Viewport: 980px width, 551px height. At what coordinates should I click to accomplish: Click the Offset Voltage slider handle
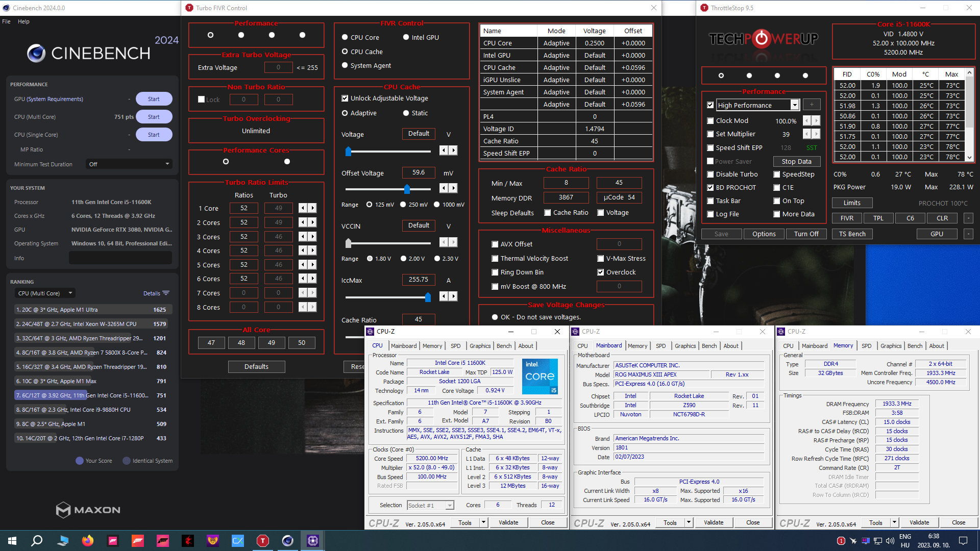click(407, 189)
